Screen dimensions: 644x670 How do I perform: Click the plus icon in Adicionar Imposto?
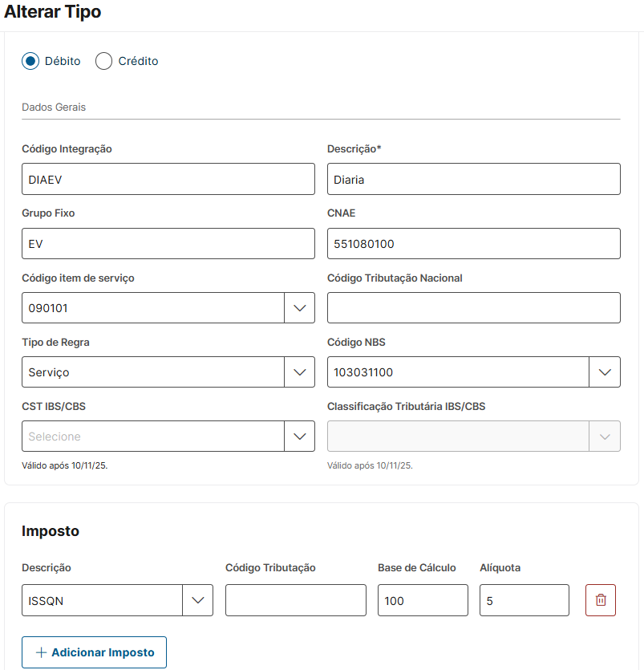coord(41,653)
